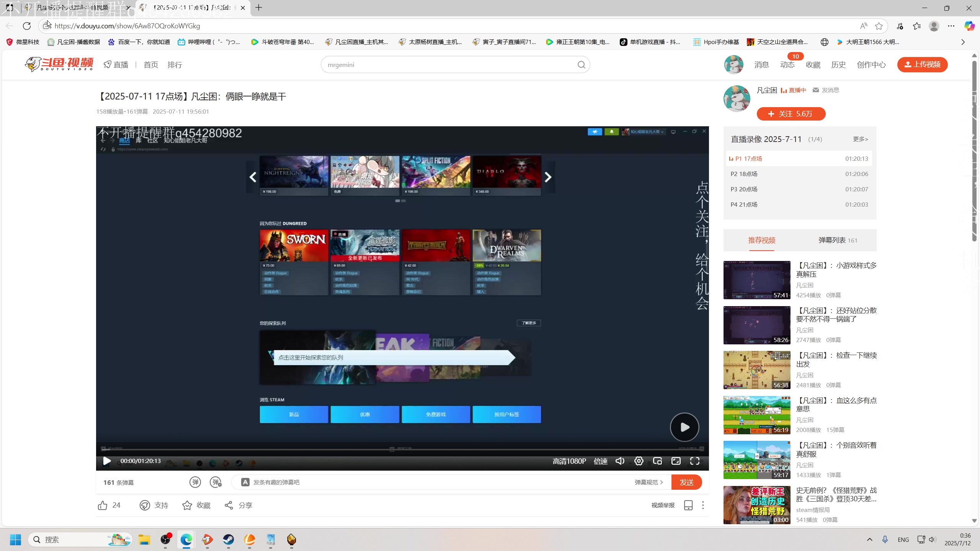980x551 pixels.
Task: Open the danmaku font style A icon
Action: pos(245,482)
